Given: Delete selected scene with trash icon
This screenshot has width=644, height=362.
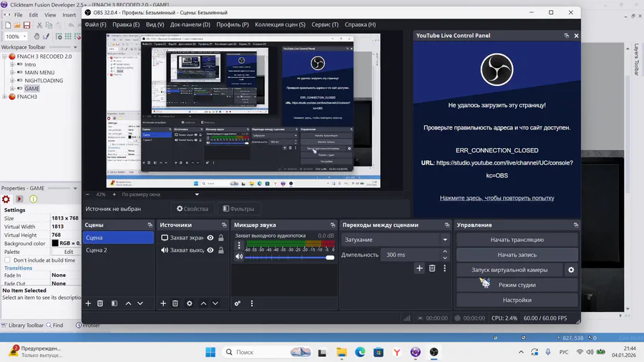Looking at the screenshot, I should [x=99, y=303].
